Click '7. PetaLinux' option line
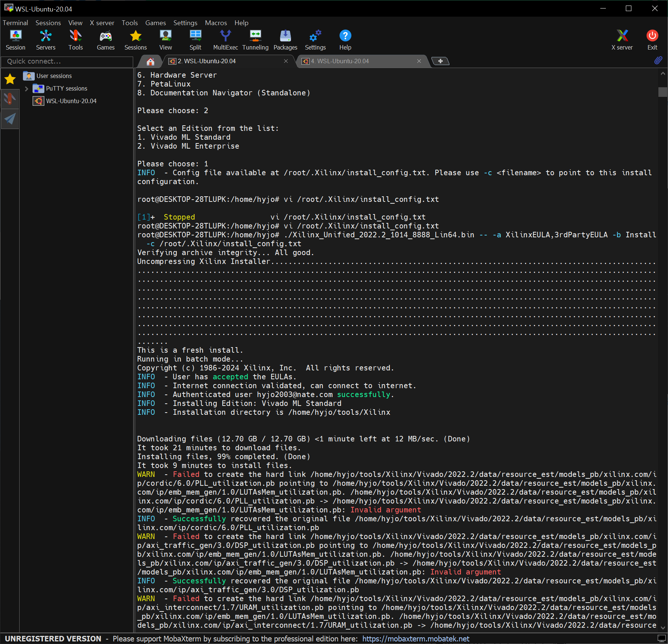Viewport: 668px width, 644px height. [164, 84]
